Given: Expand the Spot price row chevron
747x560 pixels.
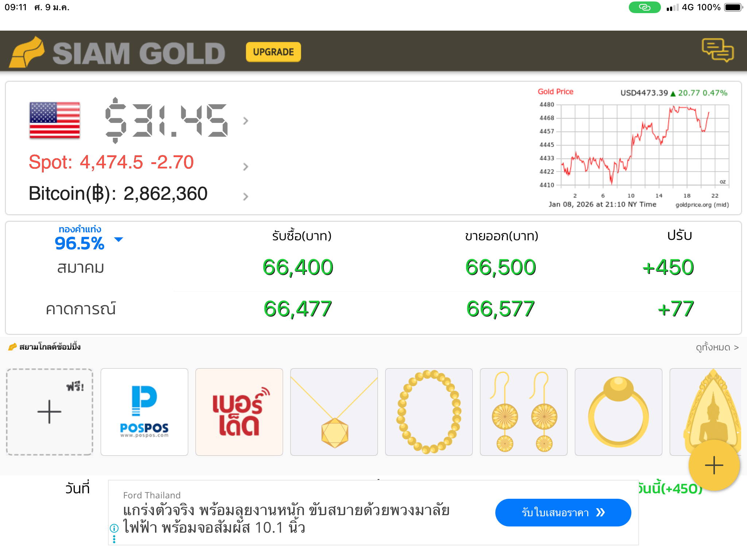Looking at the screenshot, I should pos(245,167).
